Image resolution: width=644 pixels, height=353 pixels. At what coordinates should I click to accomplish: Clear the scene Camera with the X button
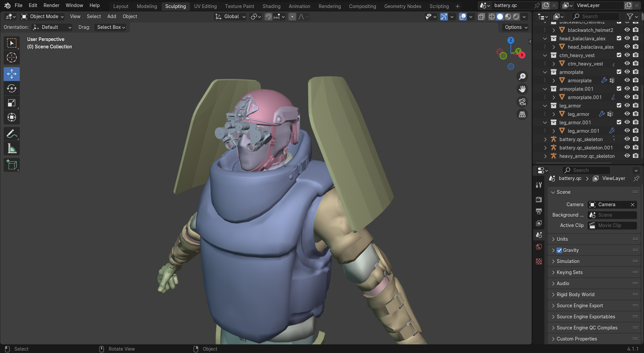pyautogui.click(x=633, y=204)
